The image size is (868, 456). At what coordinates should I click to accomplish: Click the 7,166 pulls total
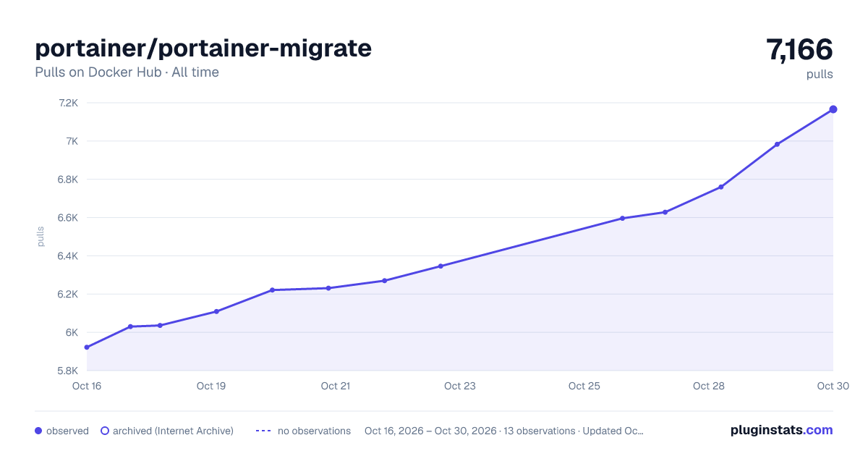click(x=799, y=50)
